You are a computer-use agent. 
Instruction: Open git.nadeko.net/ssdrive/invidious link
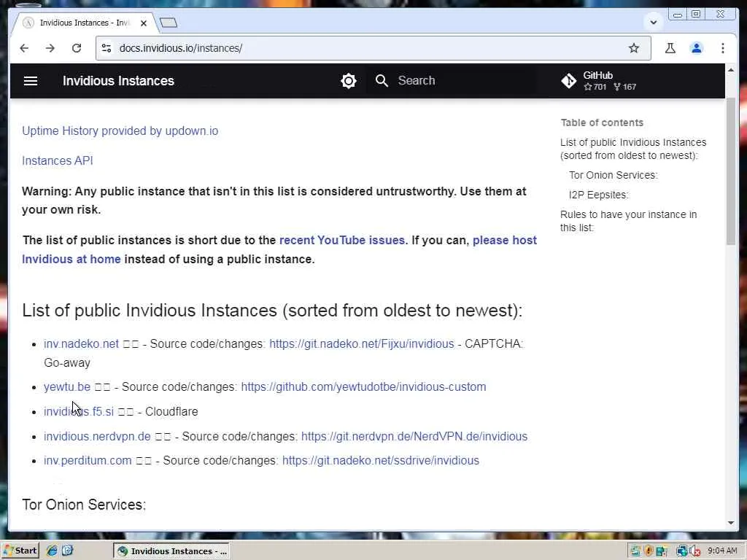381,461
